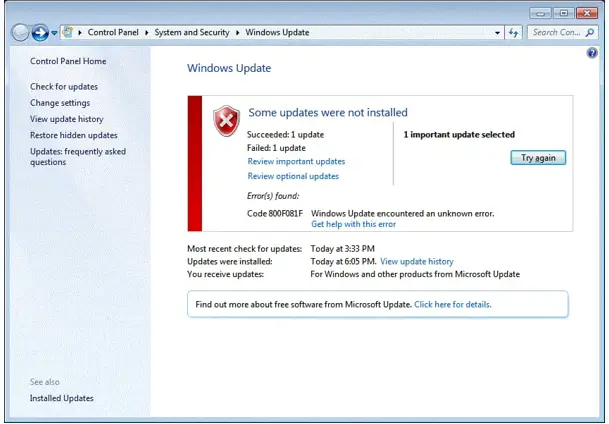Screen dimensions: 609x424
Task: Open View update history in sidebar
Action: click(66, 119)
